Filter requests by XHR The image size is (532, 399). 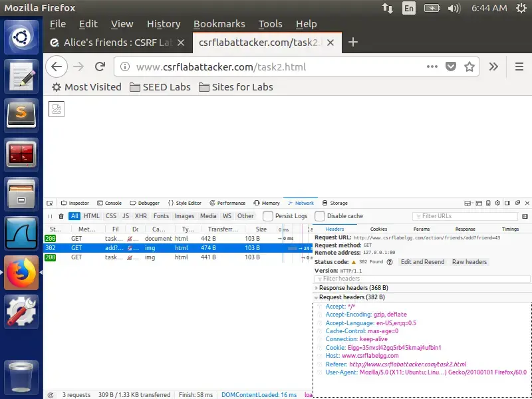click(141, 216)
